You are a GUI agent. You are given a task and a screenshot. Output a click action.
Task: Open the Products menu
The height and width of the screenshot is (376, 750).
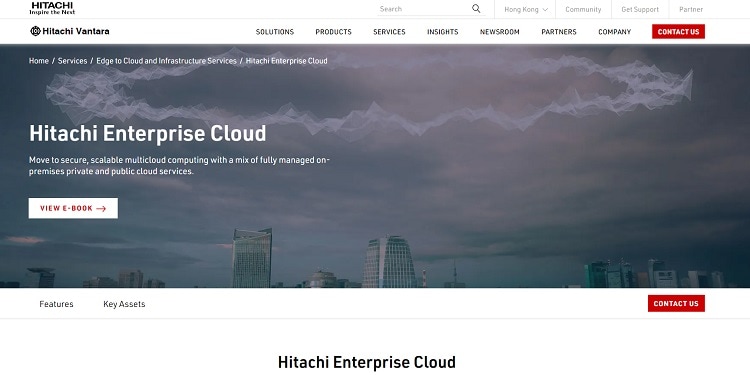click(x=333, y=32)
